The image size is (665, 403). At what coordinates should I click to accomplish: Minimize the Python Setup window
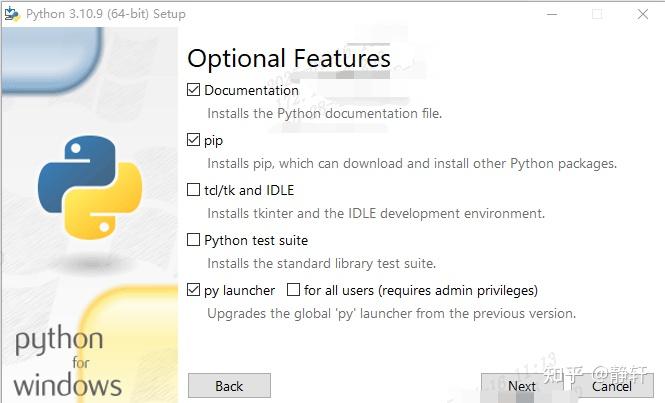tap(553, 14)
